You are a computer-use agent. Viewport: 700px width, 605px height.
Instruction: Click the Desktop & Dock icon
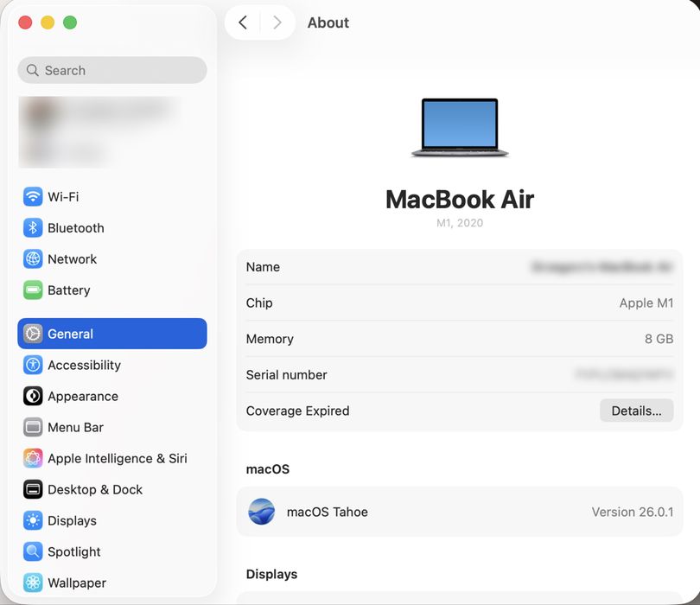[x=33, y=489]
